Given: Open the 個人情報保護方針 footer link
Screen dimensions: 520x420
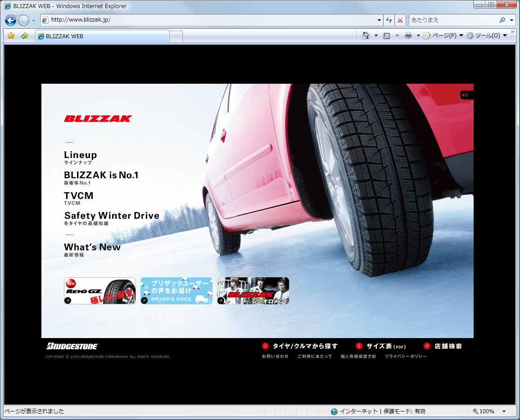Looking at the screenshot, I should (358, 357).
